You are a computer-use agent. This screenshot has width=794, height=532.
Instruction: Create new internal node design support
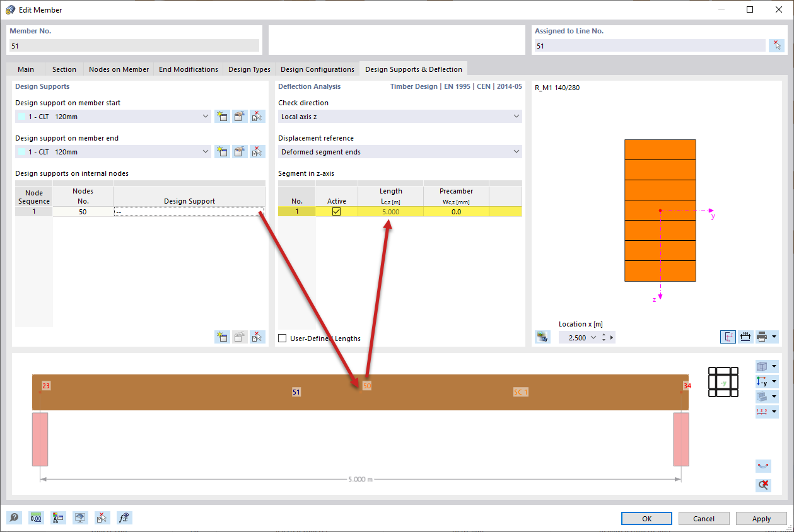(222, 337)
